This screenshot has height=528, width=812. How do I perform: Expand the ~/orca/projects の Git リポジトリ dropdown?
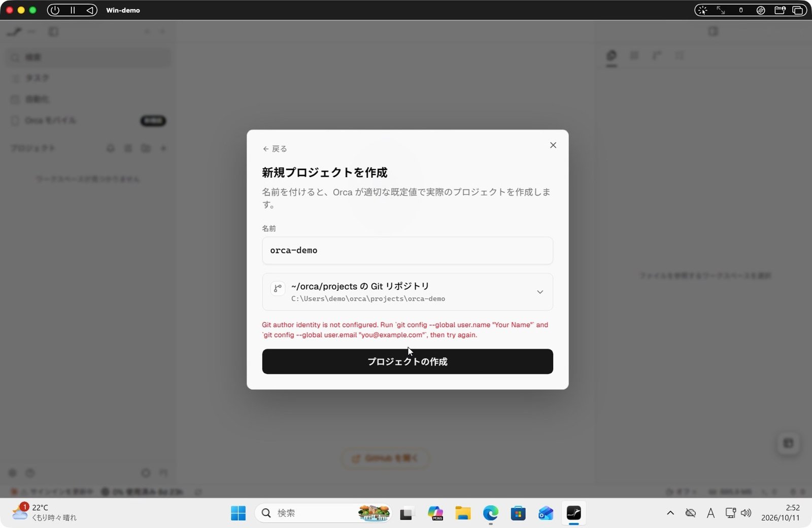pyautogui.click(x=408, y=292)
